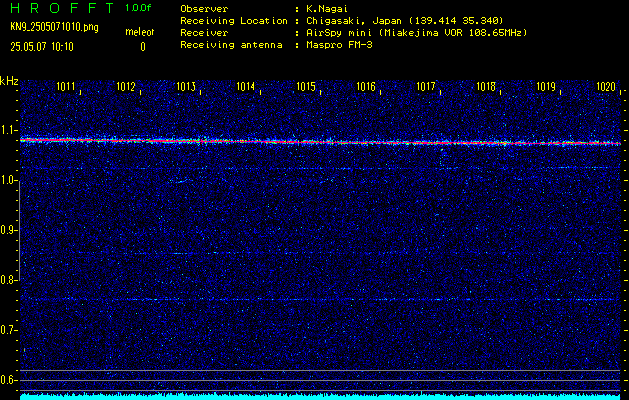Click frequency axis label 0.6
The width and height of the screenshot is (629, 400).
8,380
